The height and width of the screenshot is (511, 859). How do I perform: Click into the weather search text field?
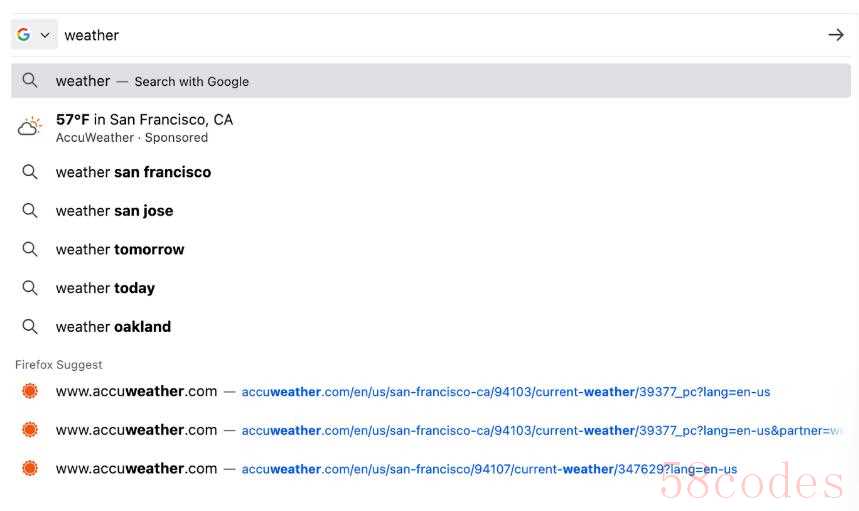tap(400, 35)
